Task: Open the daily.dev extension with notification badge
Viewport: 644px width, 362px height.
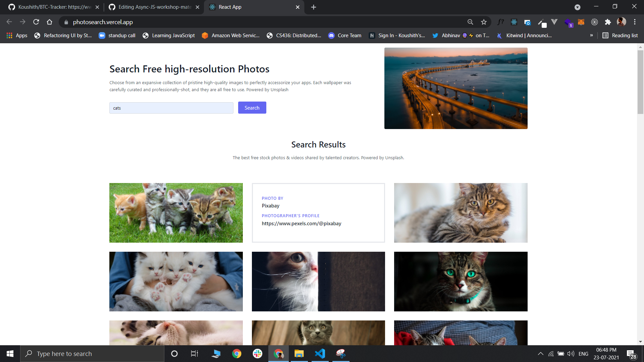Action: click(x=568, y=22)
